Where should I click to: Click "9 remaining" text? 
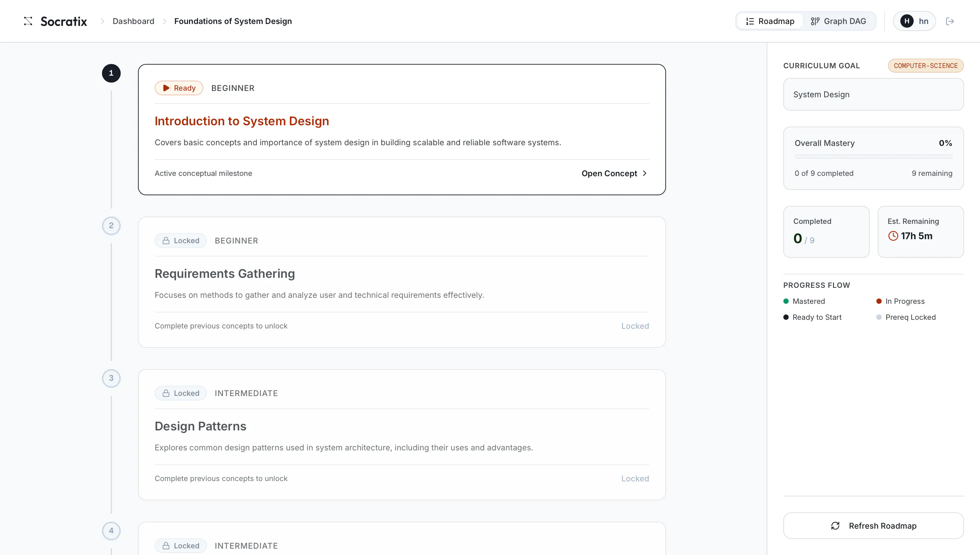tap(932, 173)
